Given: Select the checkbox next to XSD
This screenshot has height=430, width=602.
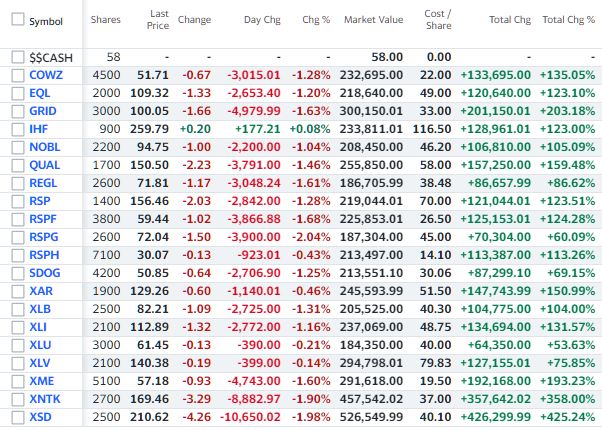Looking at the screenshot, I should pos(17,416).
